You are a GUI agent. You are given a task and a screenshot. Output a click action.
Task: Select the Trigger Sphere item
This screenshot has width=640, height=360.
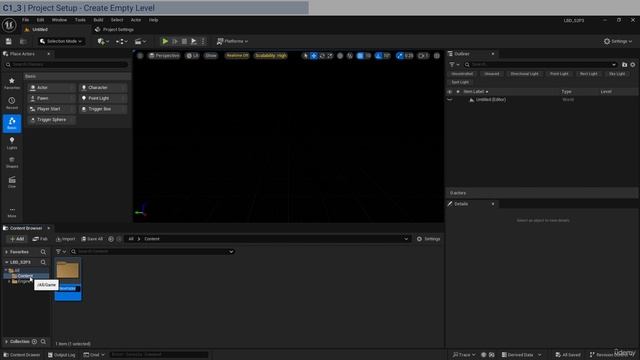[51, 120]
